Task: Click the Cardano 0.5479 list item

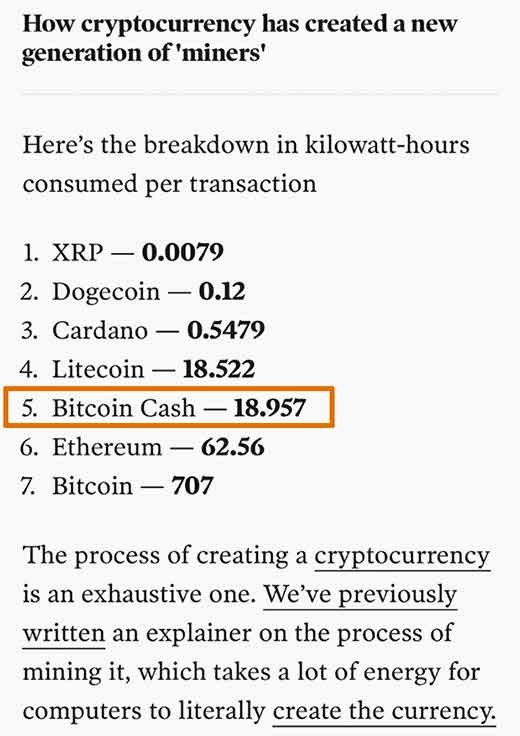Action: 143,330
